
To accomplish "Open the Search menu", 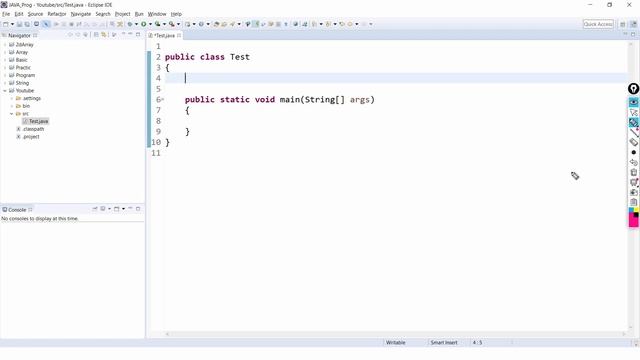I will [x=103, y=14].
